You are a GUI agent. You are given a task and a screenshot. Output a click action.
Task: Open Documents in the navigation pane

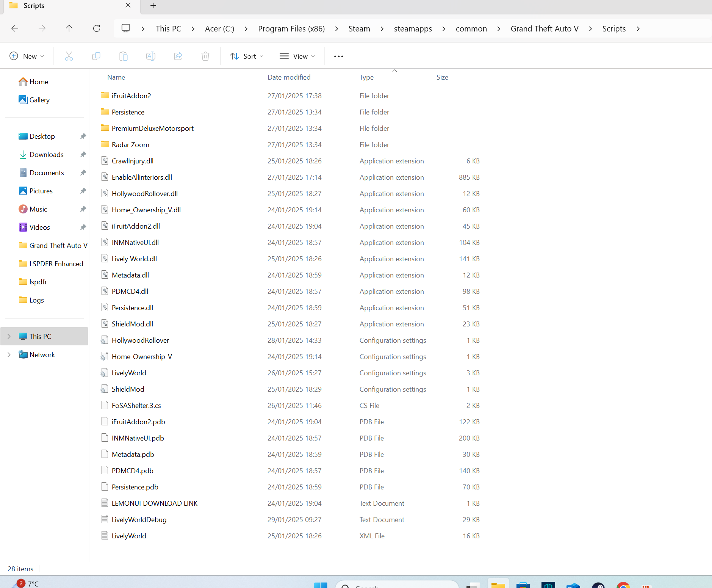tap(47, 172)
